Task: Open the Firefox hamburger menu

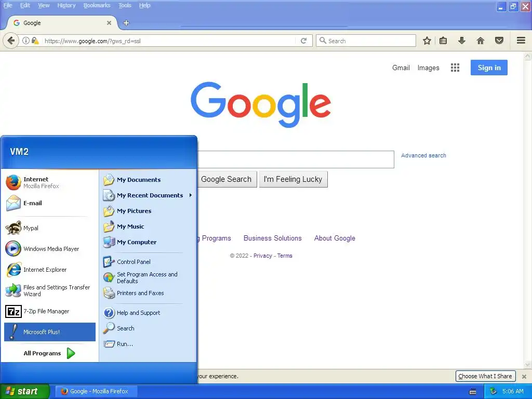Action: click(521, 41)
